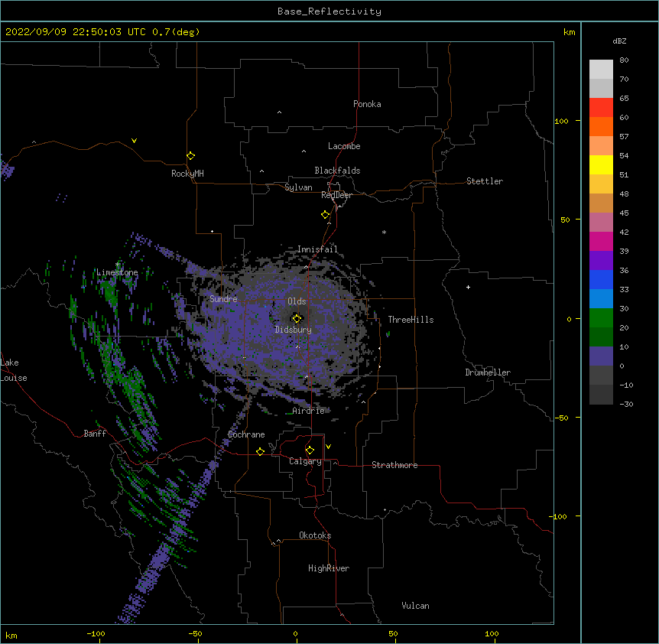Click the Strathmore label
The image size is (659, 644).
[394, 465]
